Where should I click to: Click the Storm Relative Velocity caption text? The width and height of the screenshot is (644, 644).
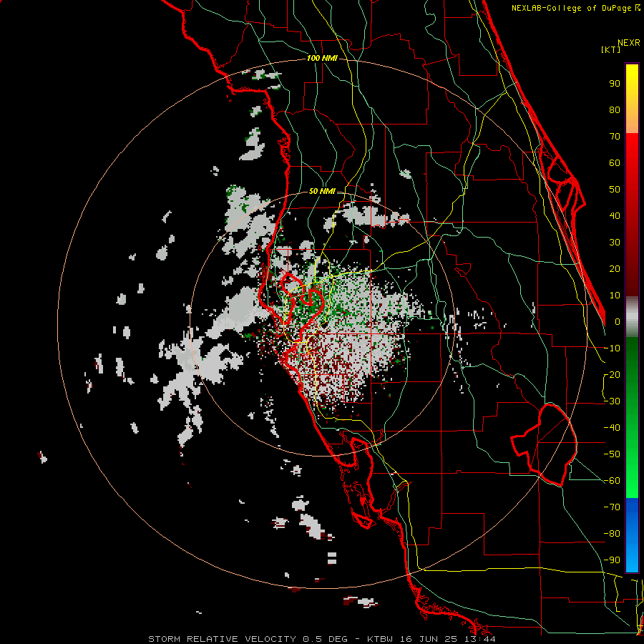tap(321, 639)
